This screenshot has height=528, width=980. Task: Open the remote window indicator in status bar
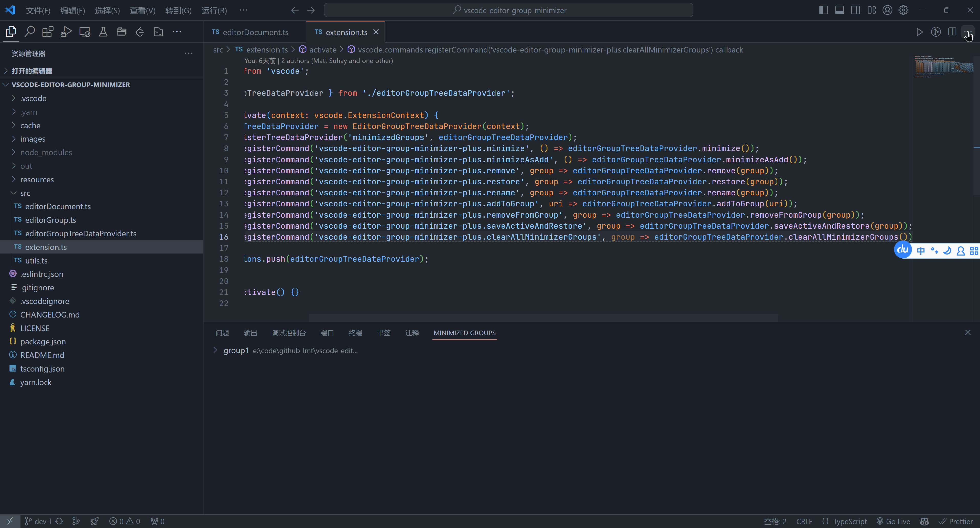coord(10,521)
